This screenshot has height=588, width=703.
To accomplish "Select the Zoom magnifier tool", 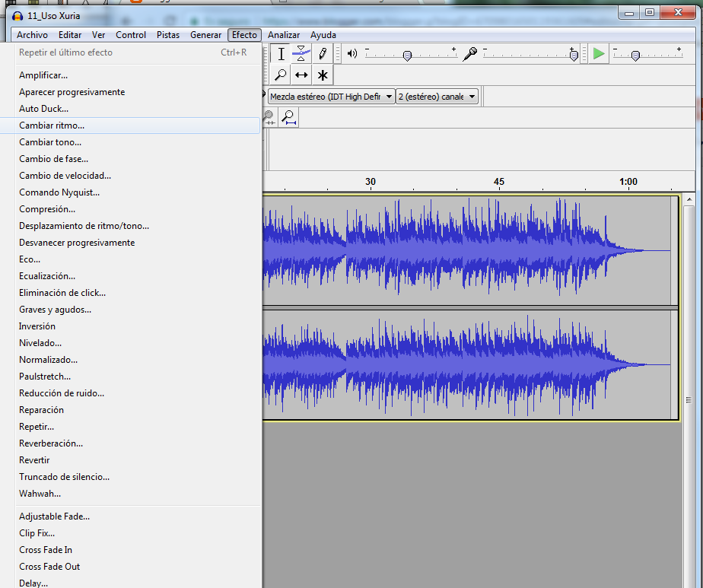I will pos(281,75).
